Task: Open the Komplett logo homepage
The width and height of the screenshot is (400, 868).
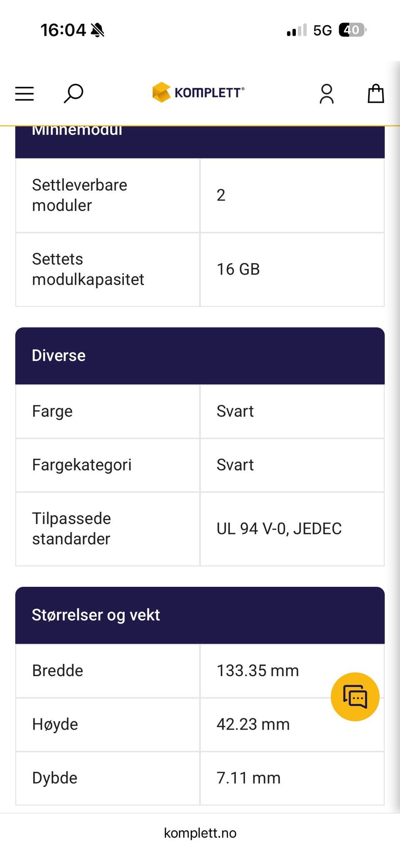Action: pyautogui.click(x=198, y=92)
